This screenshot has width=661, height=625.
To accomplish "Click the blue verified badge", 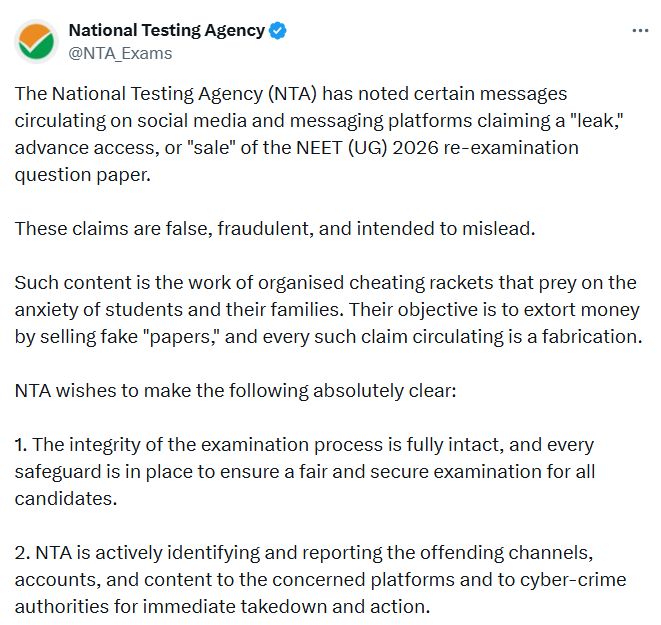I will pyautogui.click(x=277, y=31).
